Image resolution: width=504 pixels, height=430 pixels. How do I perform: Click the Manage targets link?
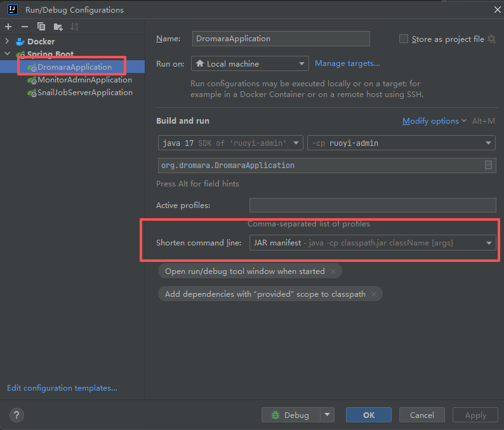point(347,63)
